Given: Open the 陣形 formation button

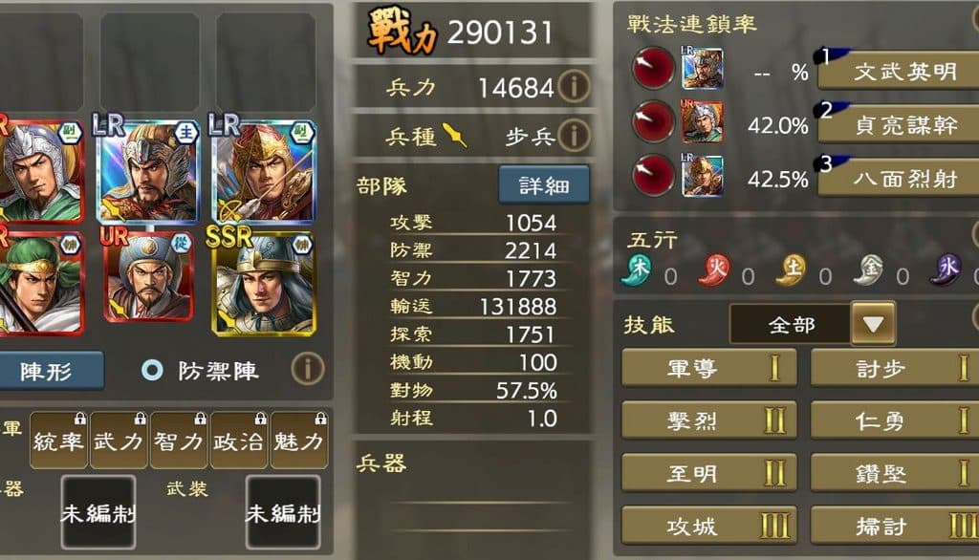Looking at the screenshot, I should [46, 371].
